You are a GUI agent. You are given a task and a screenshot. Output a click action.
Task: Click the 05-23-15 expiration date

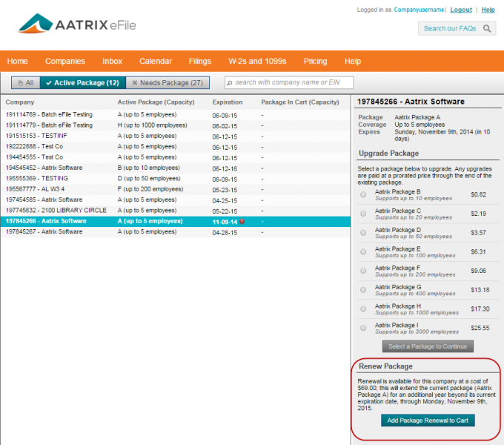tap(225, 190)
